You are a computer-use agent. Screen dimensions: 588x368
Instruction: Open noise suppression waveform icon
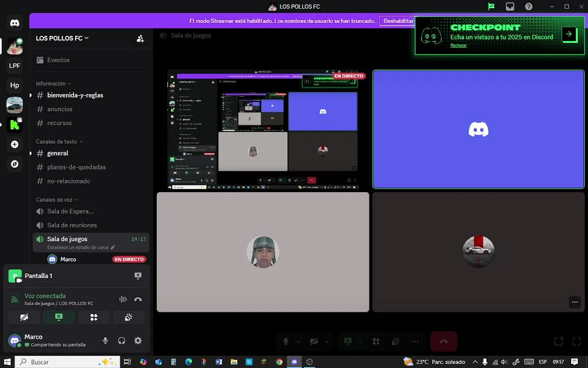pyautogui.click(x=123, y=300)
